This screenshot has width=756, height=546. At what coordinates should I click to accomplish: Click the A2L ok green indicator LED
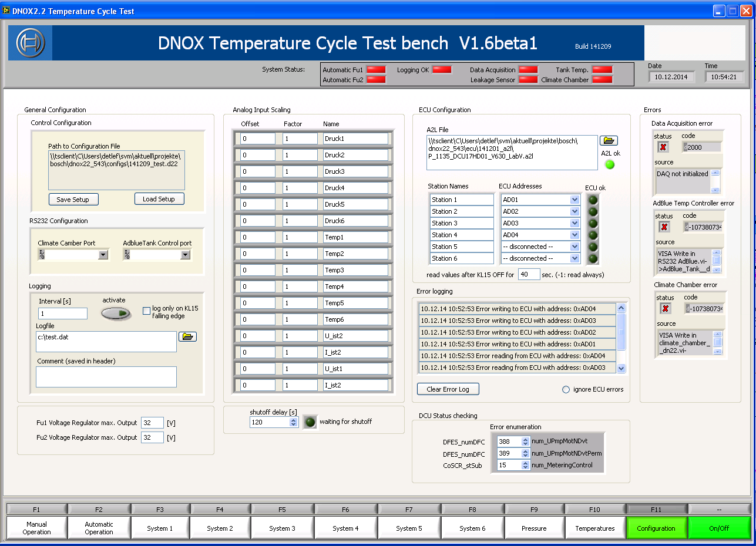tap(610, 164)
